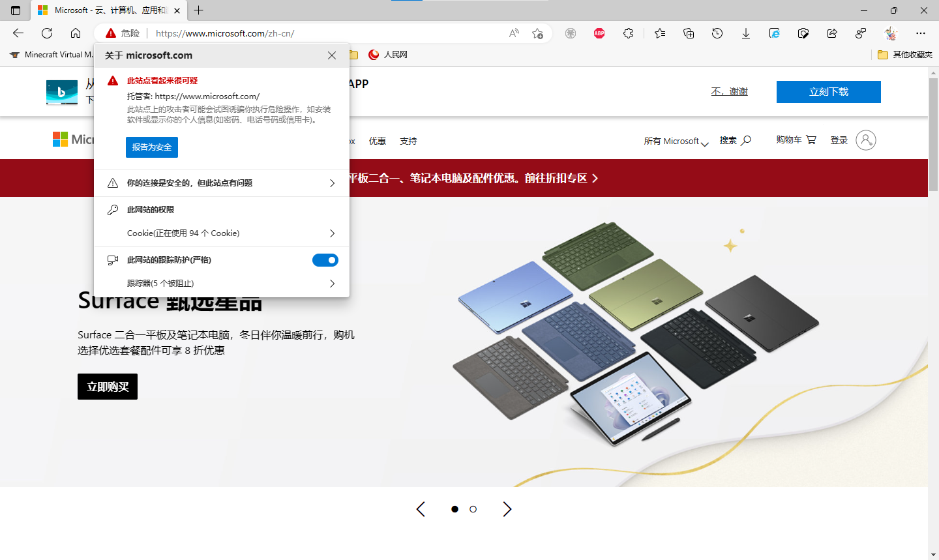Open the Favorites list icon

tap(660, 33)
